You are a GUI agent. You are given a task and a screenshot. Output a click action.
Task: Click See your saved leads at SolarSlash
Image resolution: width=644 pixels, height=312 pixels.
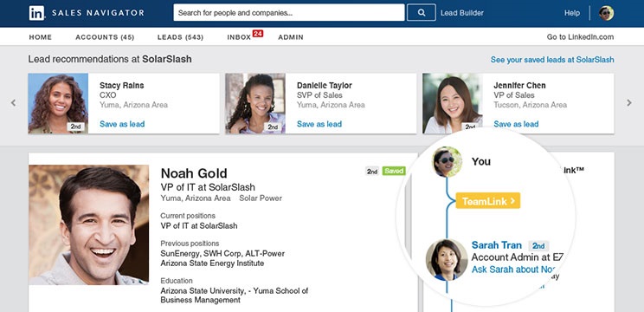point(552,60)
